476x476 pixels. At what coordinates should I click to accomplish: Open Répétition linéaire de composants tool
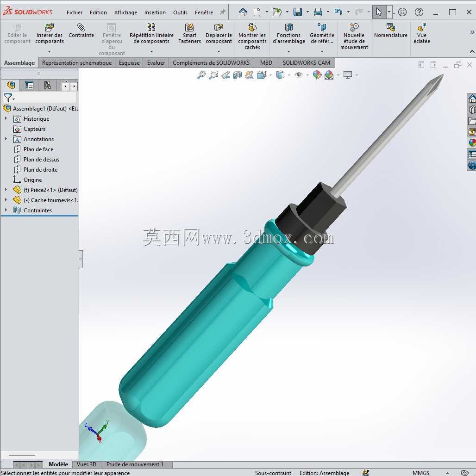151,34
